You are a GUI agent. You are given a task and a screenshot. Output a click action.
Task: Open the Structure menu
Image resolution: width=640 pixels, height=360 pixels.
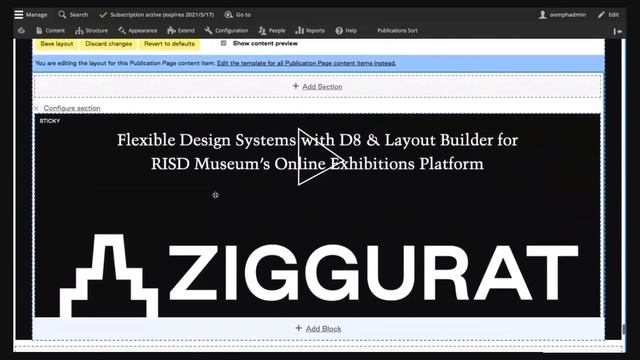91,31
